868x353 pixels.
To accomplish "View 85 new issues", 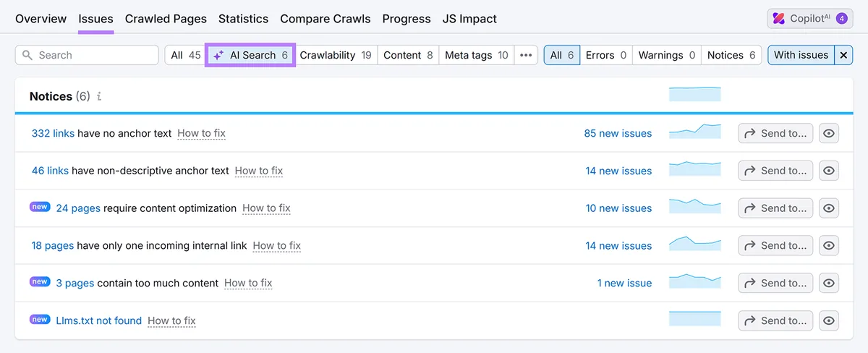I will 618,133.
